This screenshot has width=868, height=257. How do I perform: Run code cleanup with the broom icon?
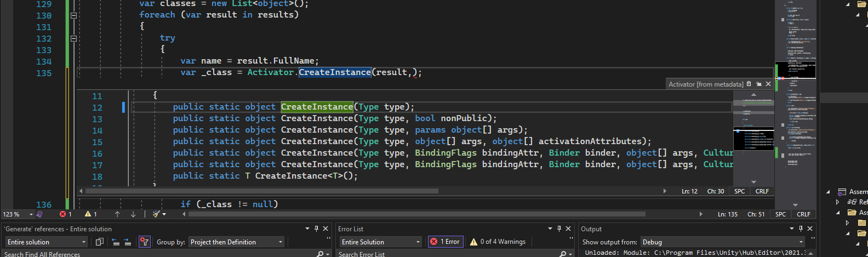tap(156, 214)
